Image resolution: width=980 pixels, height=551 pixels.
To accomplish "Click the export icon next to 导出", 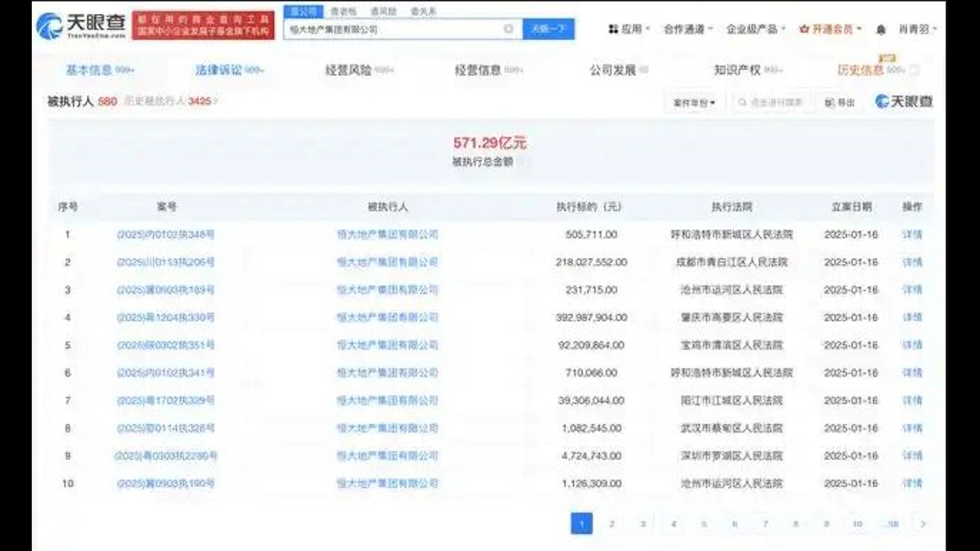I will tap(829, 103).
